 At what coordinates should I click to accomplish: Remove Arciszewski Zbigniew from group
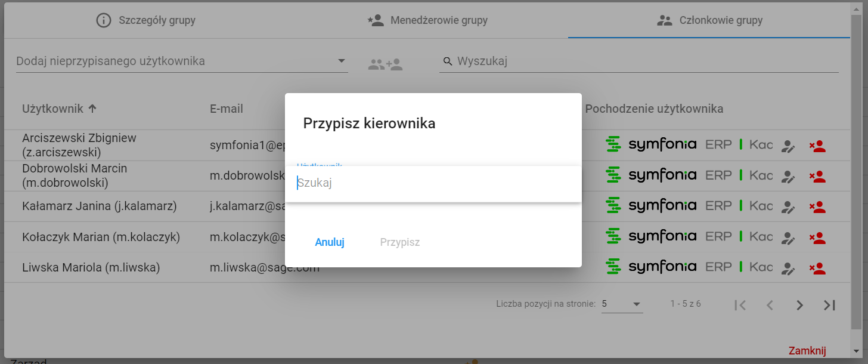point(817,146)
